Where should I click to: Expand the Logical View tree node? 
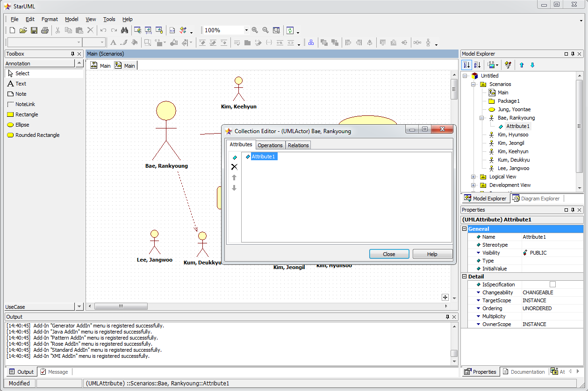[x=473, y=177]
